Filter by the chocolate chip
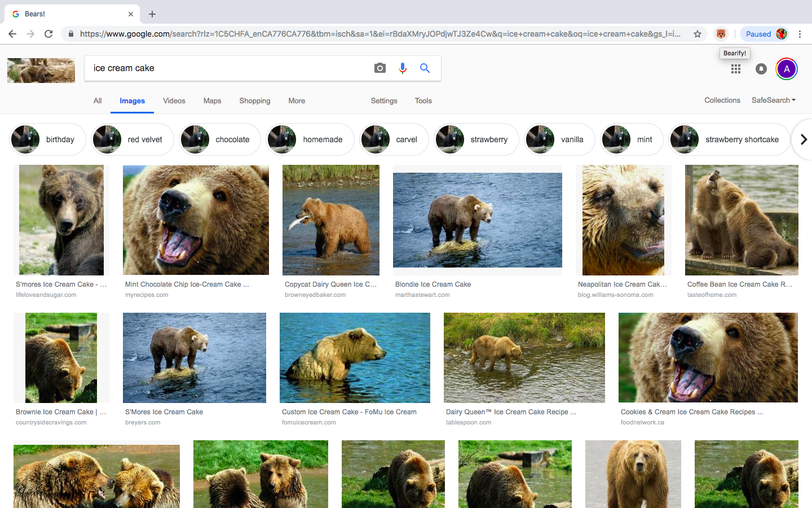 pos(220,139)
